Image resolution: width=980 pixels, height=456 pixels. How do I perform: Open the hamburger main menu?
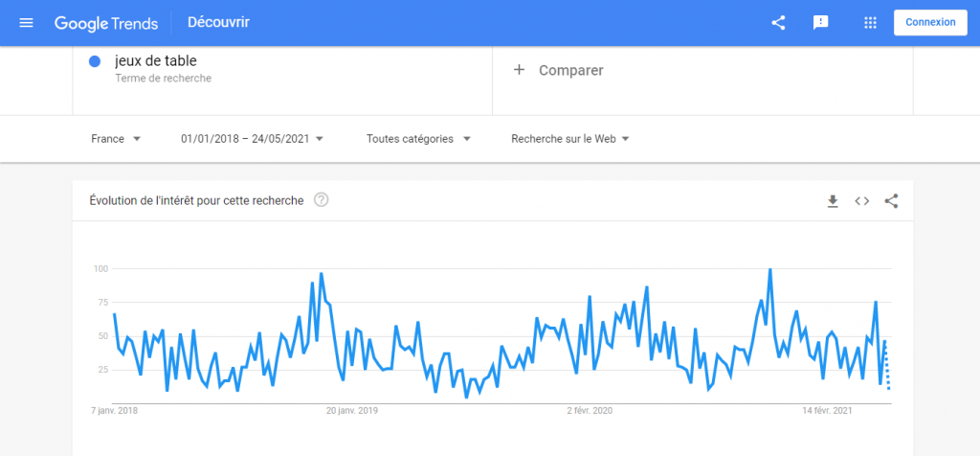tap(26, 22)
